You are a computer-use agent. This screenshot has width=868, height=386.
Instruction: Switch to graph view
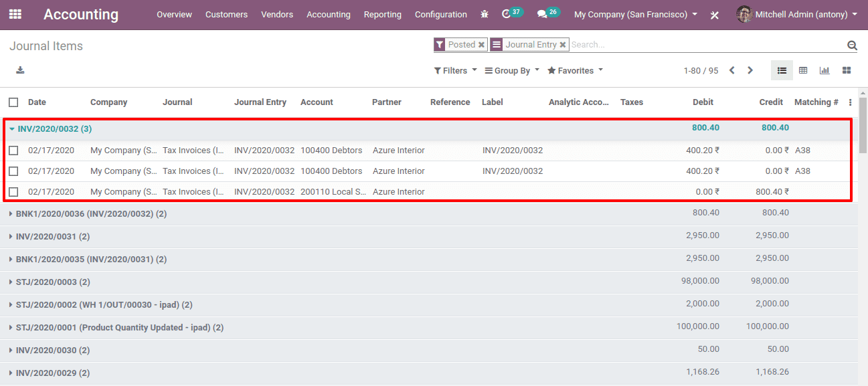(x=824, y=70)
